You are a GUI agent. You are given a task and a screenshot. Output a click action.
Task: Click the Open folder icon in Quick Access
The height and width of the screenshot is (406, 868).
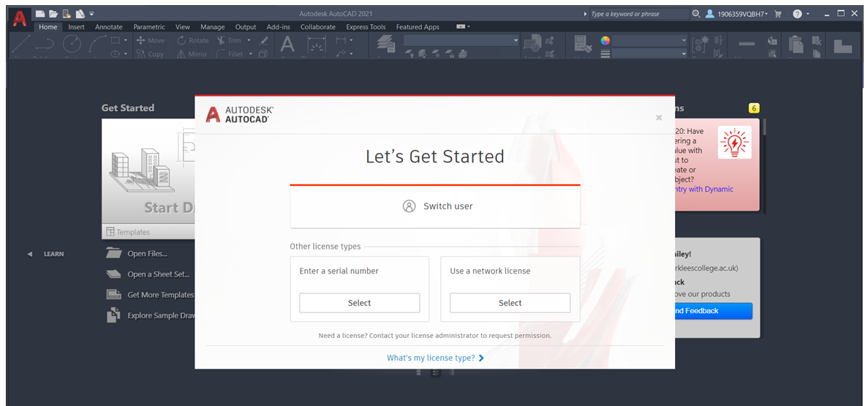pos(53,13)
